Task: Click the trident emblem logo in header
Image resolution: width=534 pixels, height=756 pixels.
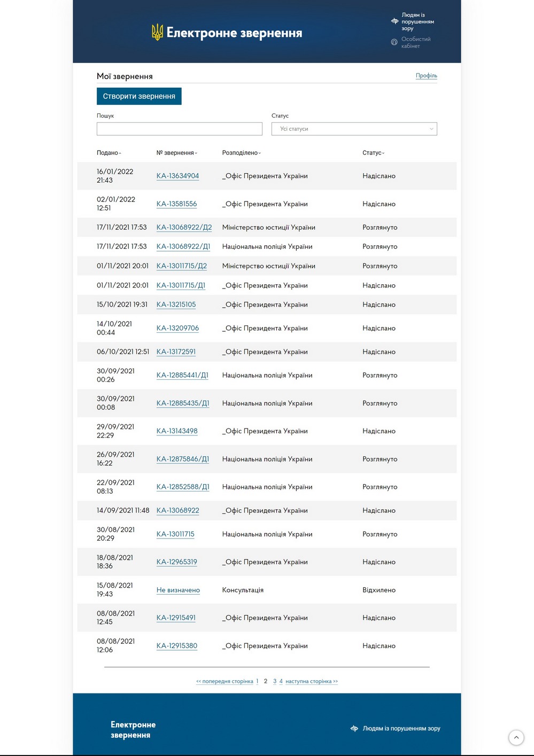Action: click(x=157, y=33)
